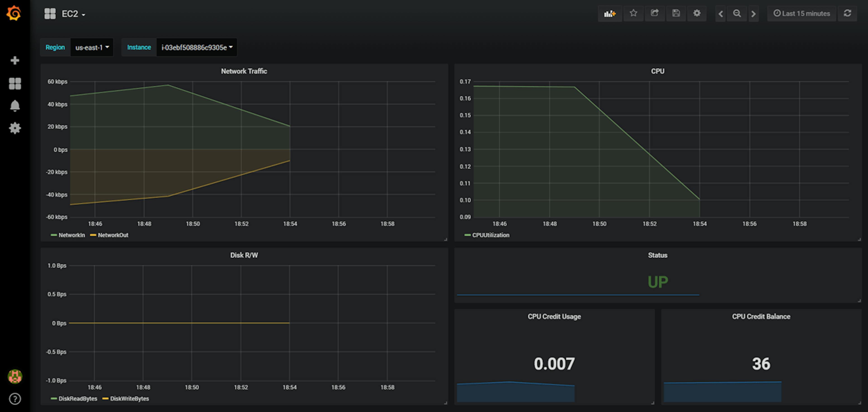Shift time range forward with right arrow

tap(753, 14)
